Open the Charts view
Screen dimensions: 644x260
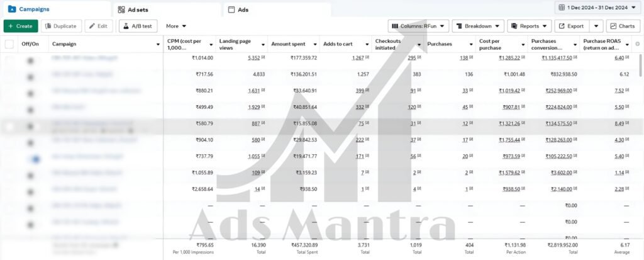(x=623, y=26)
